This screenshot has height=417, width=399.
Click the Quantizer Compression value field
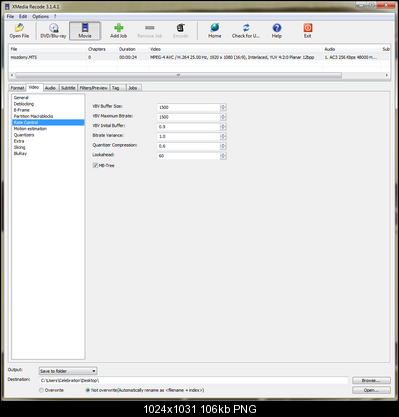click(x=188, y=146)
